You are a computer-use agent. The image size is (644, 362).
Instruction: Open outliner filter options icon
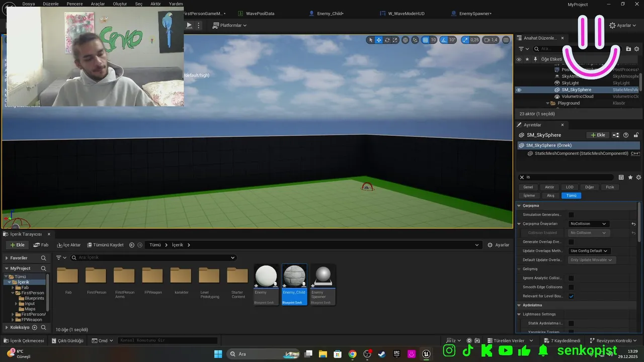(523, 49)
